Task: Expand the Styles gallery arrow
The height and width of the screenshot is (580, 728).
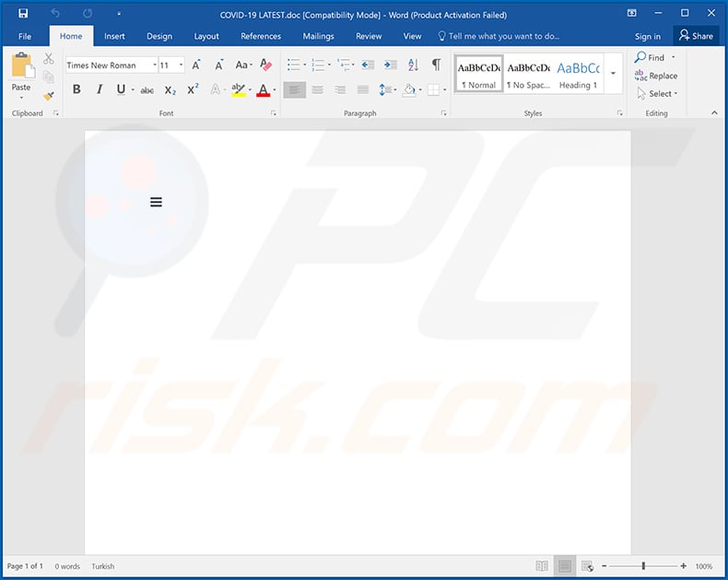Action: tap(613, 74)
